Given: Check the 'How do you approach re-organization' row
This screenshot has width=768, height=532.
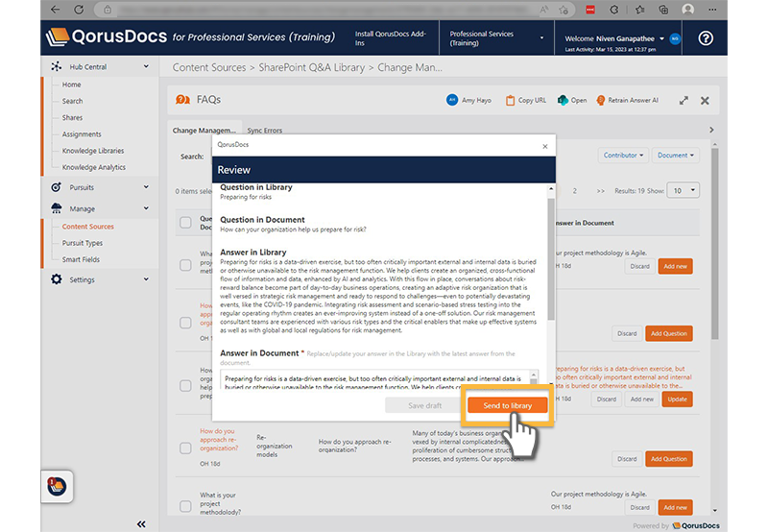Looking at the screenshot, I should click(185, 448).
